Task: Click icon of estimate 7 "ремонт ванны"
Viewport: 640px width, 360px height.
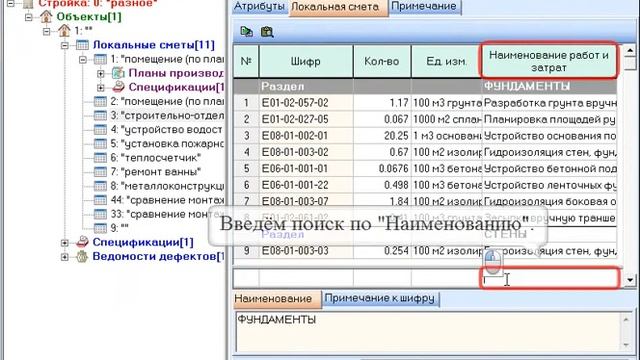Action: pos(100,172)
